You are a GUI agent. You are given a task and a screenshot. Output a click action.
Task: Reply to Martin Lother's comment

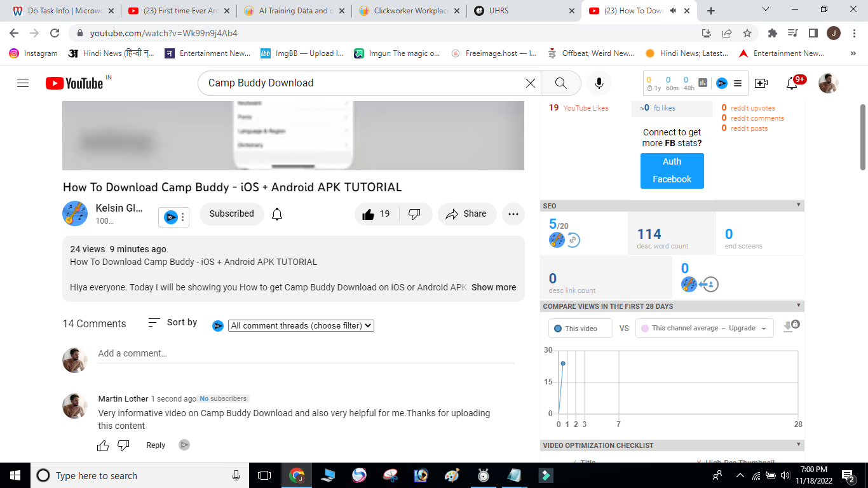point(156,445)
